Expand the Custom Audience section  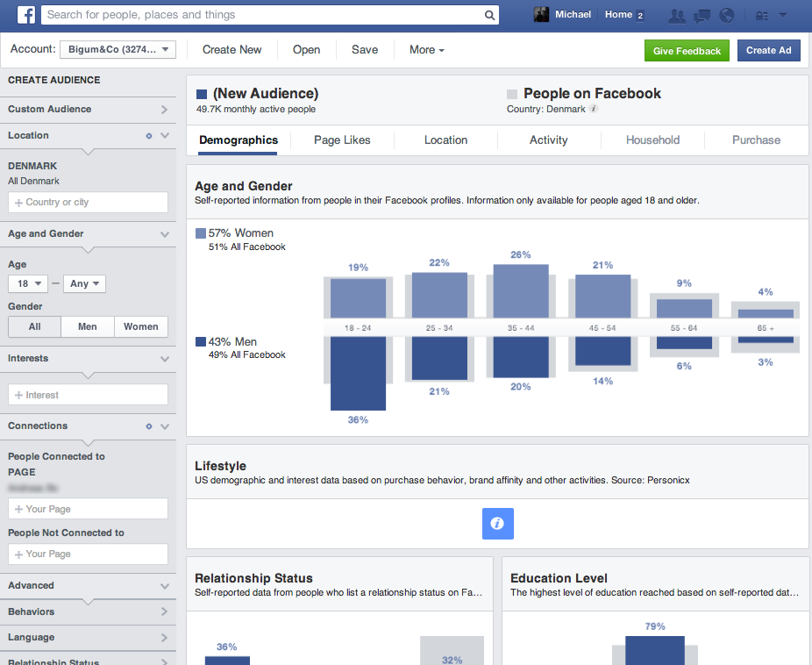point(88,110)
